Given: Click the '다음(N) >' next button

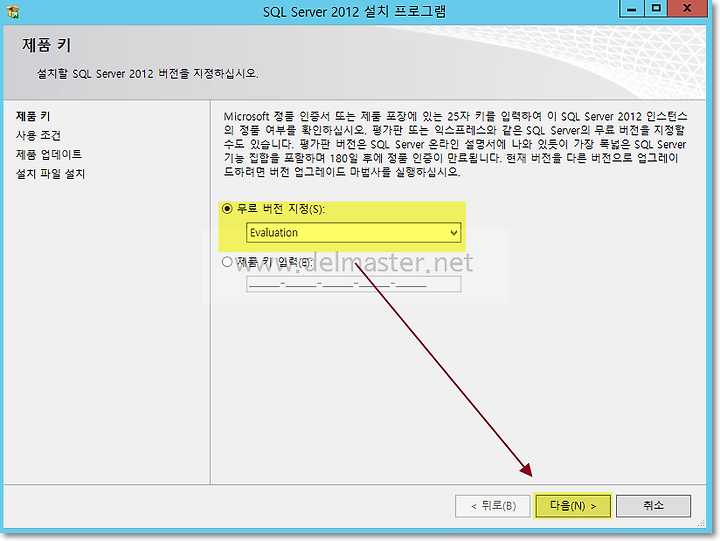Looking at the screenshot, I should pos(573,506).
